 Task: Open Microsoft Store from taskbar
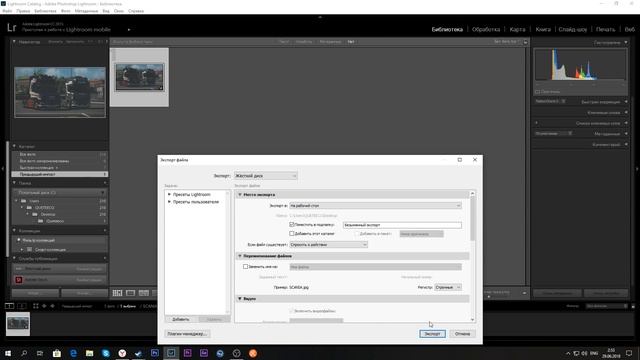tap(57, 353)
